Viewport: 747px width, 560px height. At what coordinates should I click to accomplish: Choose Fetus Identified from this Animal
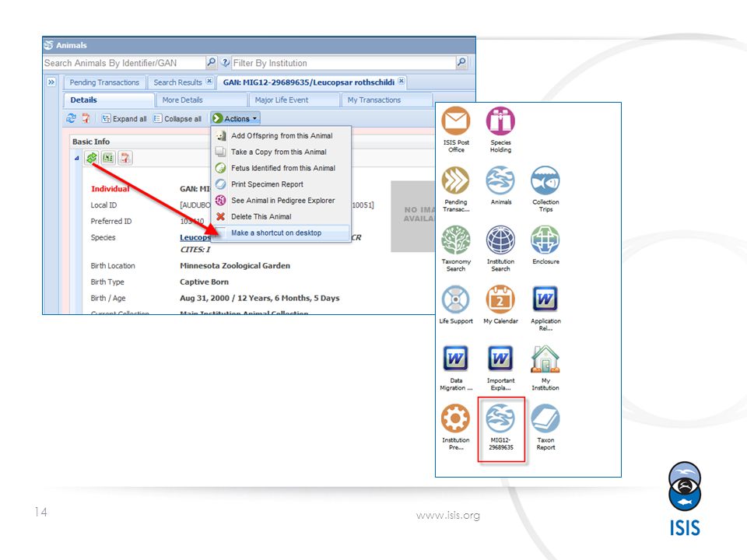tap(281, 168)
